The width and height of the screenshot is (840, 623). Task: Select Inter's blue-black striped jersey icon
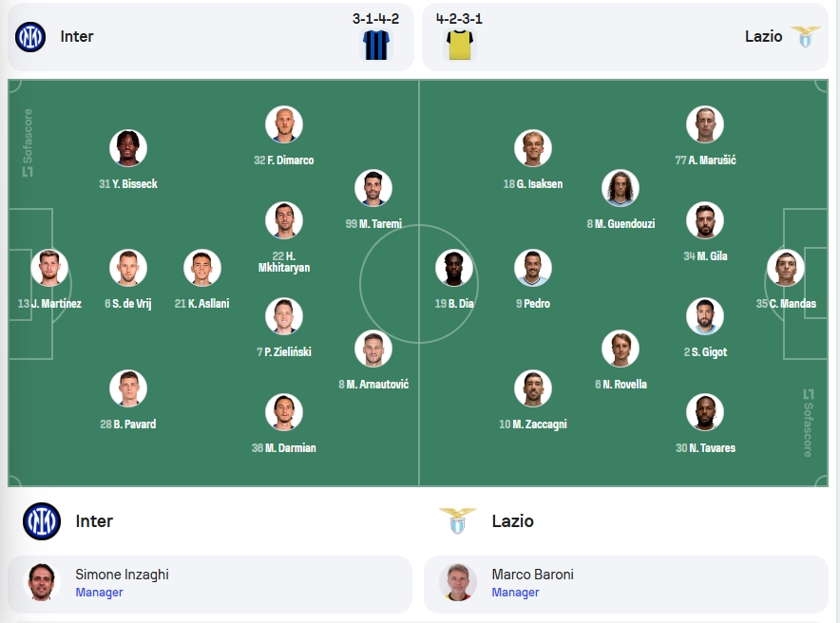376,45
